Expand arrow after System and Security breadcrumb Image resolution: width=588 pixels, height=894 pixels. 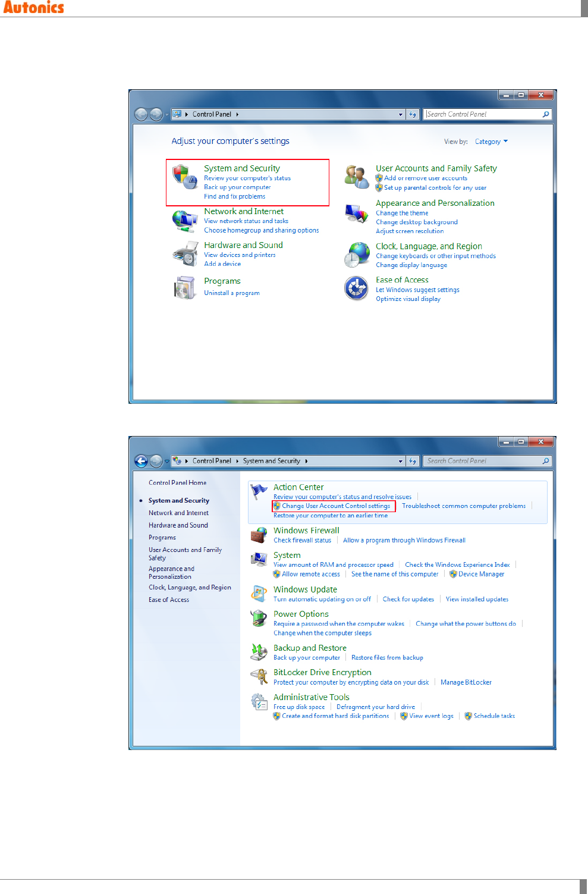coord(306,461)
